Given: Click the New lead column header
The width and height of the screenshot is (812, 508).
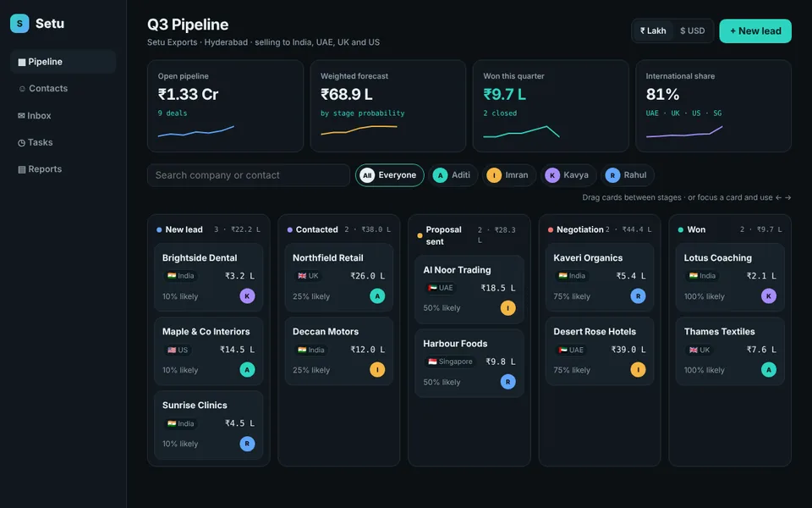Looking at the screenshot, I should point(209,229).
